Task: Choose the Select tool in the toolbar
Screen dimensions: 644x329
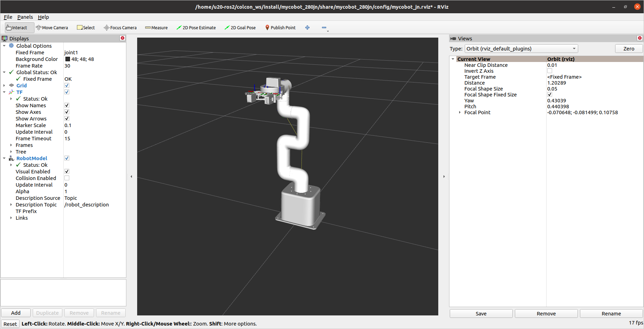Action: click(85, 28)
